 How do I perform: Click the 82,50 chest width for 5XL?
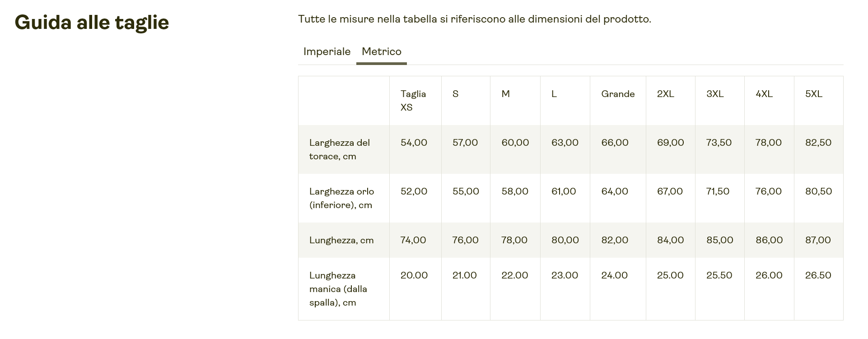pos(818,143)
